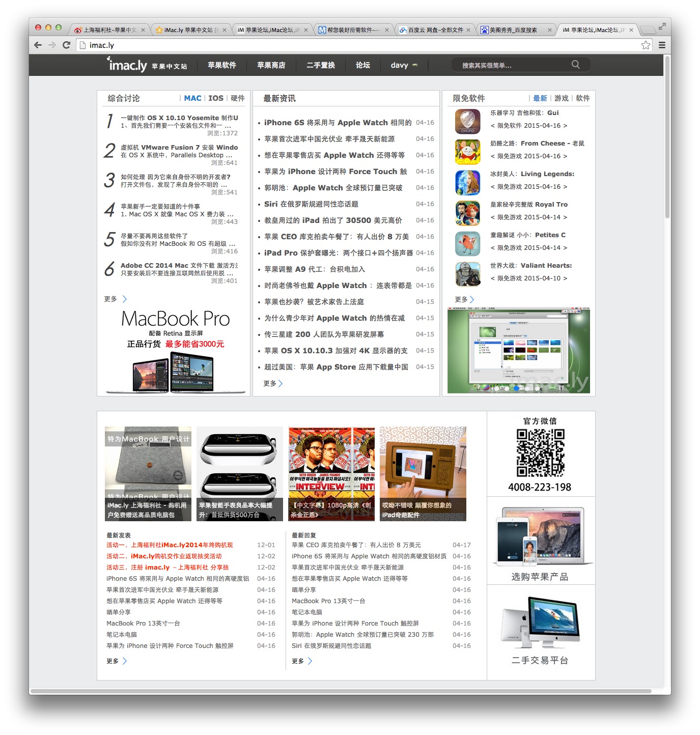
Task: Open the Mac desktop wallpaper screenshot image
Action: (x=519, y=350)
